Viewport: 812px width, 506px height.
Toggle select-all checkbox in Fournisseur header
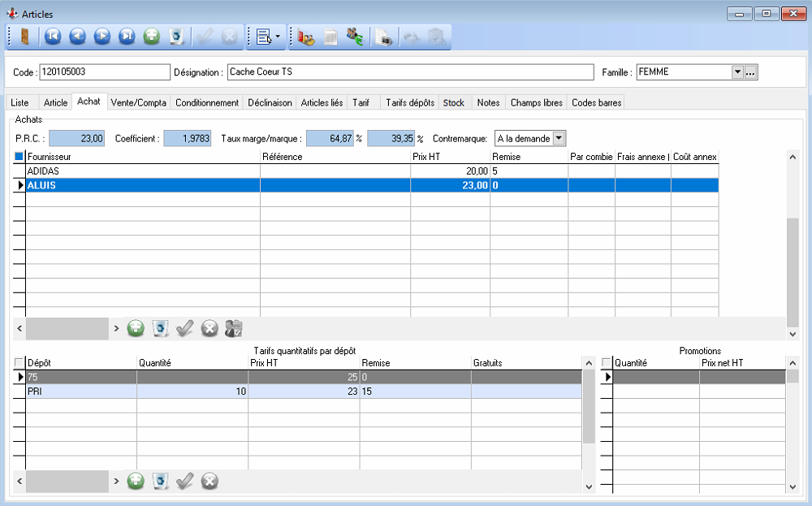pyautogui.click(x=19, y=156)
